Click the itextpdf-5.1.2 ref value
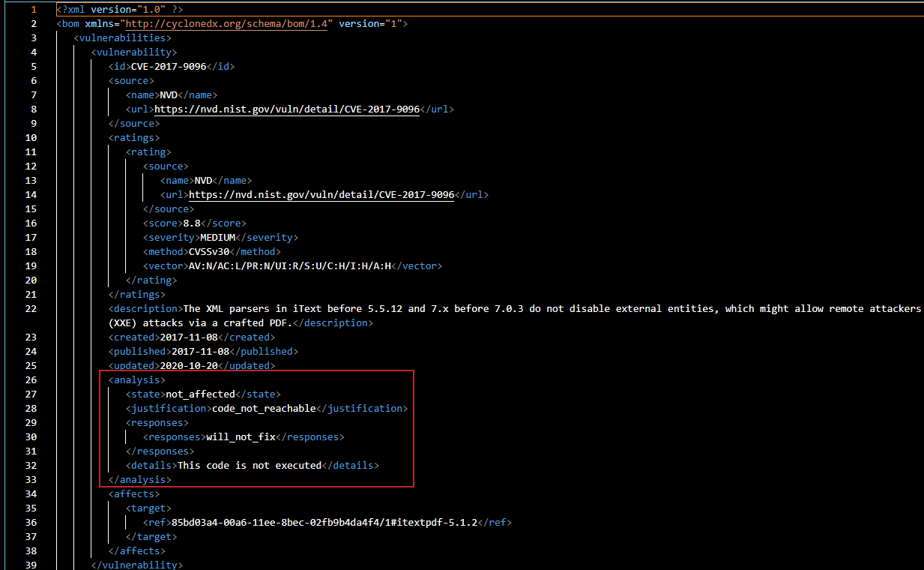The image size is (924, 570). point(324,522)
